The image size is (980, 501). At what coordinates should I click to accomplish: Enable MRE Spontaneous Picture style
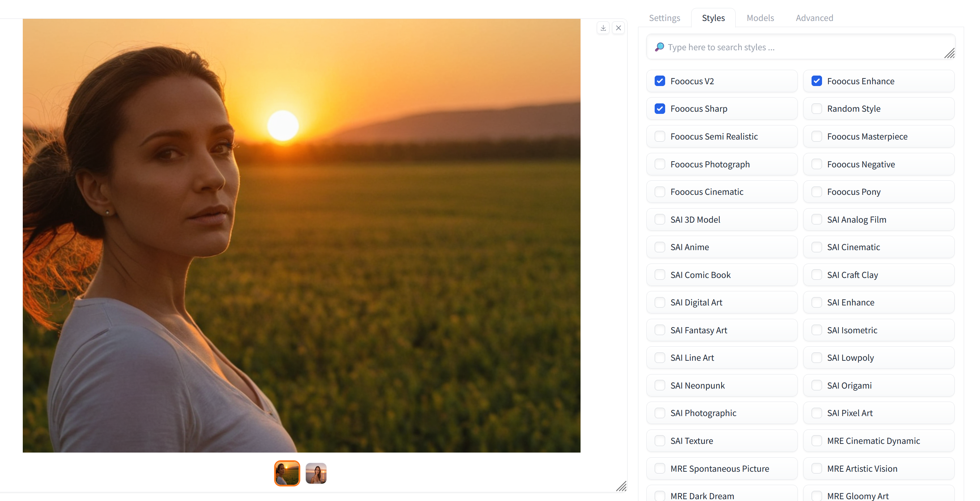coord(660,468)
